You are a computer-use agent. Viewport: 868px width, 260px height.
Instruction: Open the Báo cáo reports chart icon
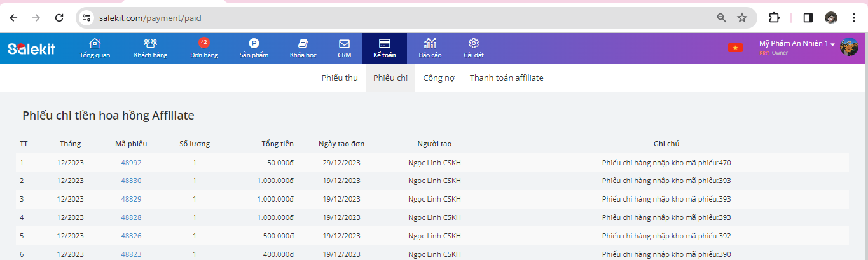430,48
